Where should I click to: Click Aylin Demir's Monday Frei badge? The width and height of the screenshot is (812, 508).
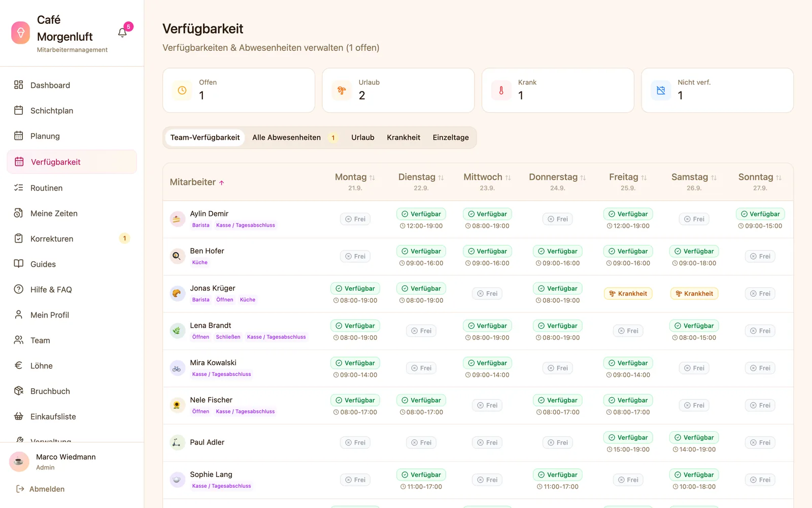(355, 219)
